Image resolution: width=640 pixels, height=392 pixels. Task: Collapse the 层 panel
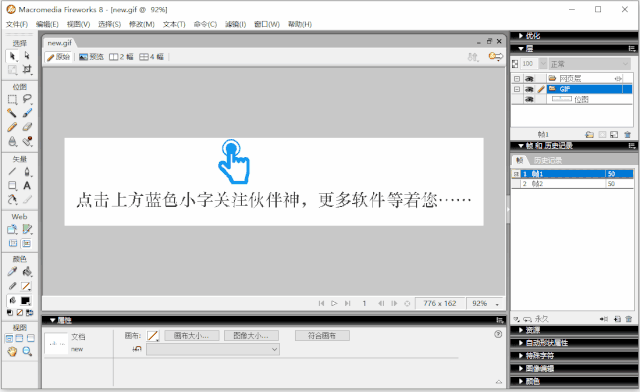(521, 49)
